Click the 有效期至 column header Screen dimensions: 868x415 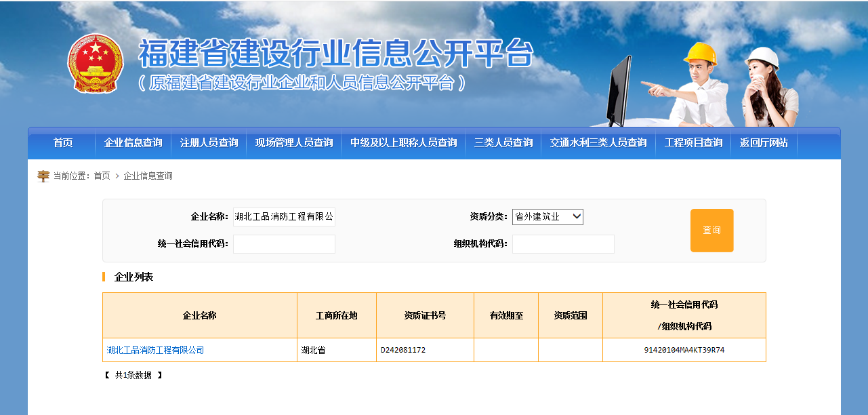(x=506, y=316)
